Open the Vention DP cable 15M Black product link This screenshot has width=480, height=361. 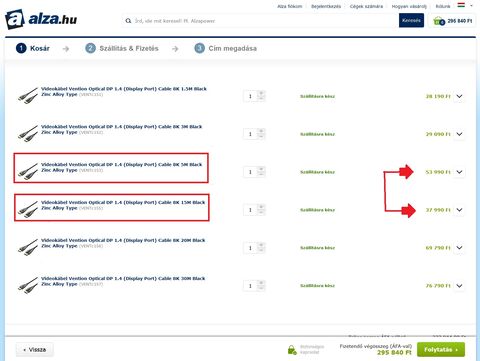[x=123, y=205]
